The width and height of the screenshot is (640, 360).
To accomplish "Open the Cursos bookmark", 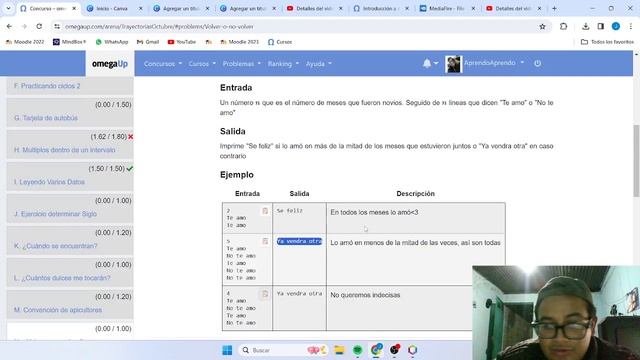I will 280,42.
